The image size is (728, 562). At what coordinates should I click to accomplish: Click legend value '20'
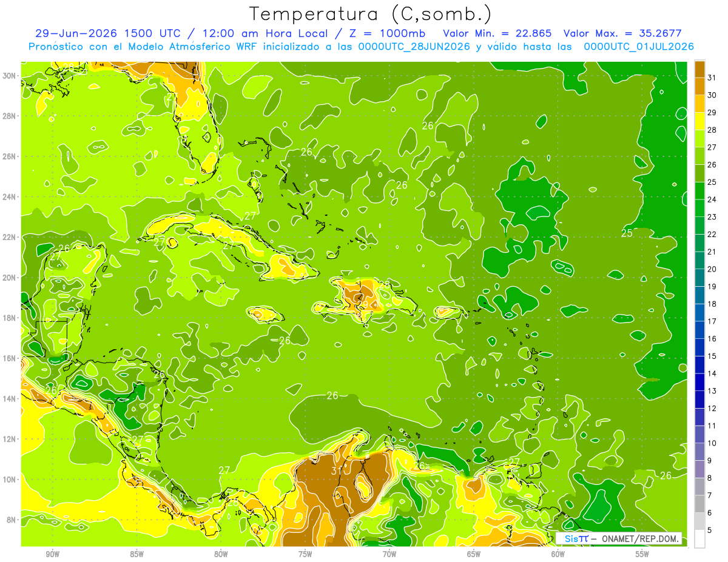click(712, 269)
